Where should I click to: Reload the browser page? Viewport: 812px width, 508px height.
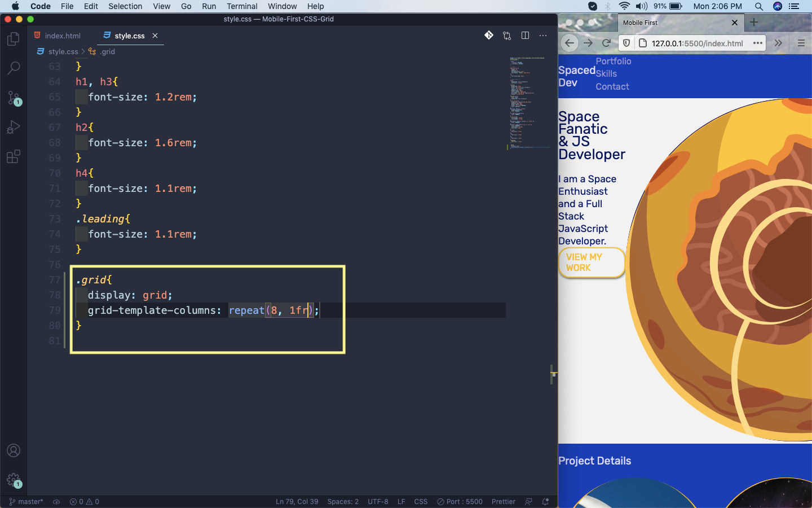tap(607, 43)
